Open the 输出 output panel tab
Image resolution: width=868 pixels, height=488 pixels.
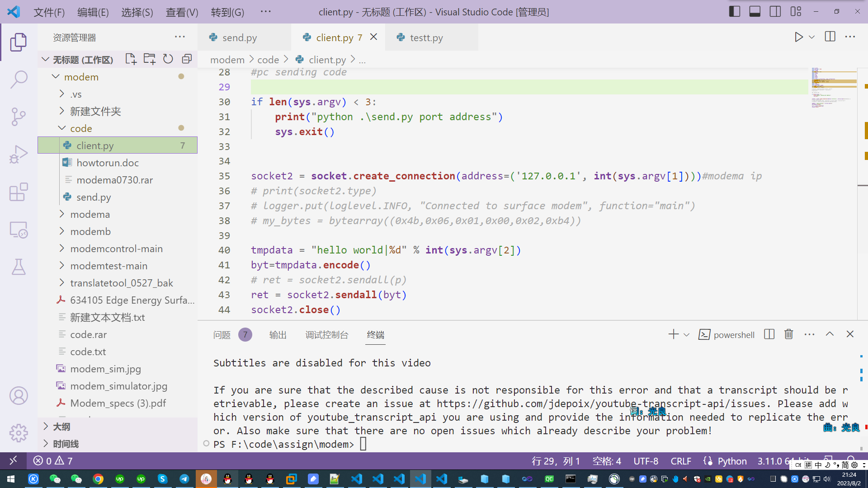coord(278,335)
